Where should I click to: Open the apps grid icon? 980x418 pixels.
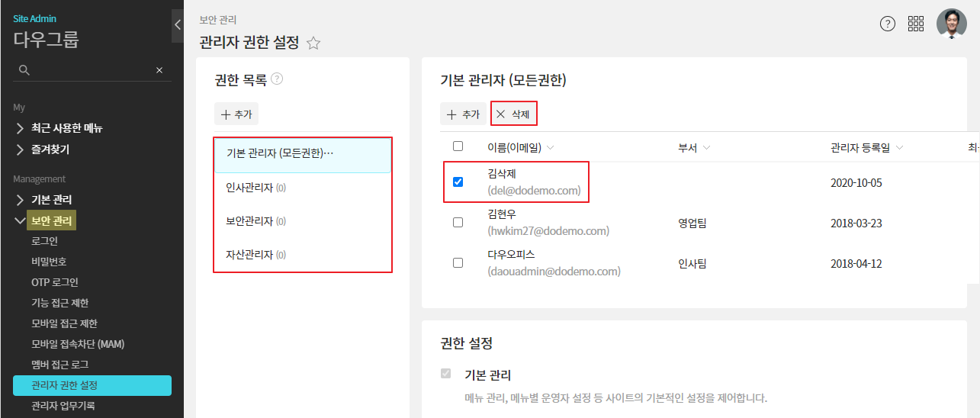pos(916,24)
